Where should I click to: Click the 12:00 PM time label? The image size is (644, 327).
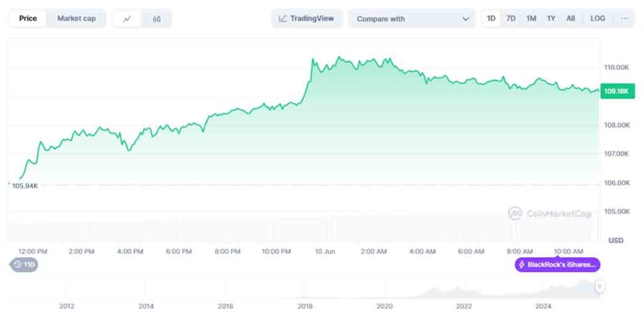coord(33,252)
